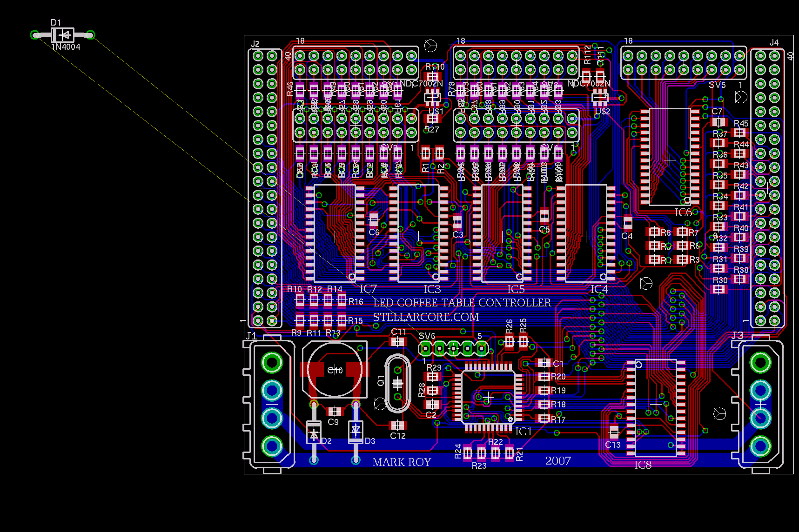Click the J3 connector label
Screen dimensions: 799x532
[x=738, y=335]
